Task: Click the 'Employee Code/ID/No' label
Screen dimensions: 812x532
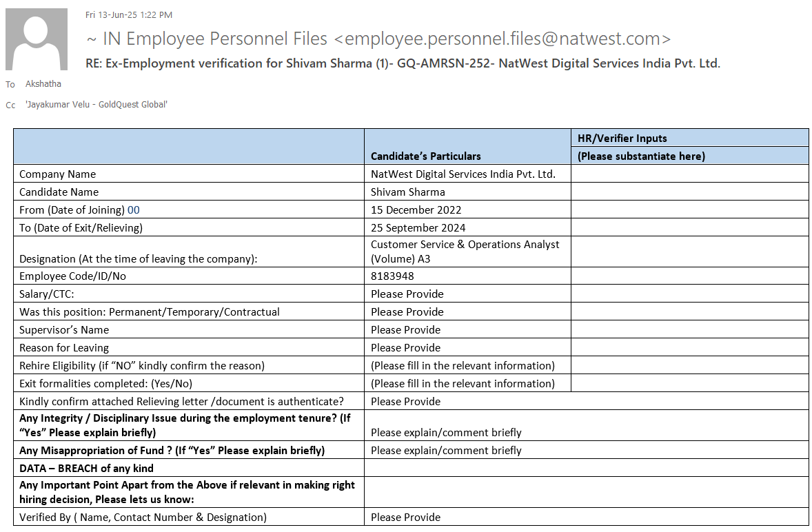Action: click(x=72, y=276)
